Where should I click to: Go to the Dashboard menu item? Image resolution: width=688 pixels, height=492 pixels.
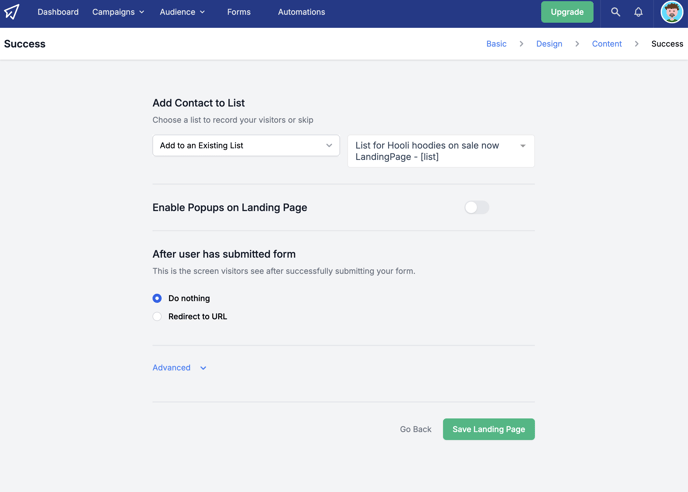[x=58, y=12]
